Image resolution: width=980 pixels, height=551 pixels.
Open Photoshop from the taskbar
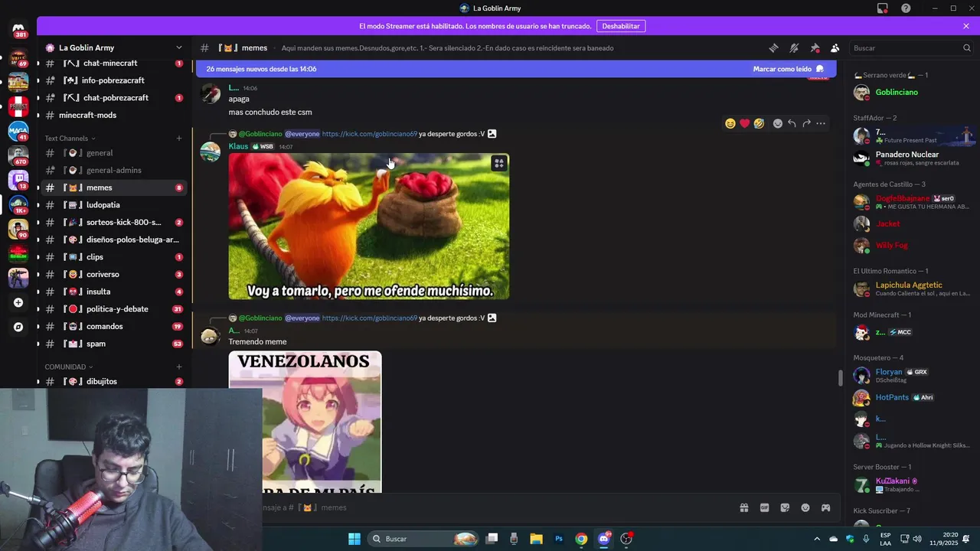pos(559,539)
